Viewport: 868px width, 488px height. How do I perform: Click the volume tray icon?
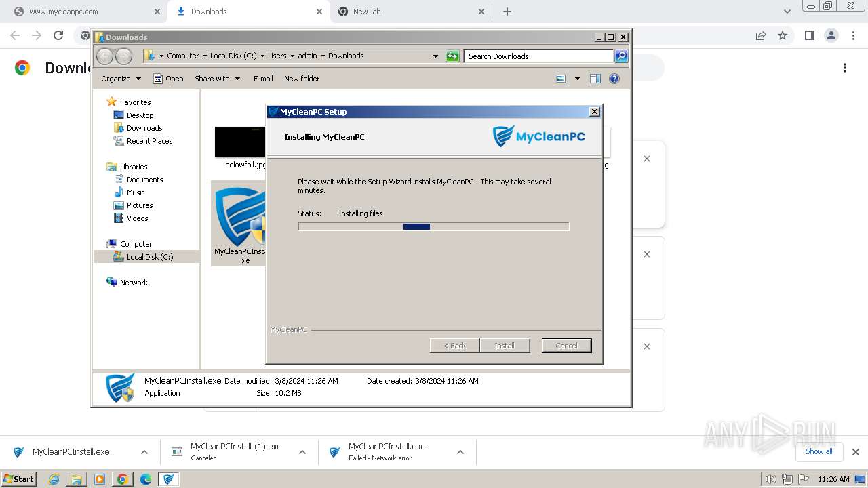(x=770, y=479)
